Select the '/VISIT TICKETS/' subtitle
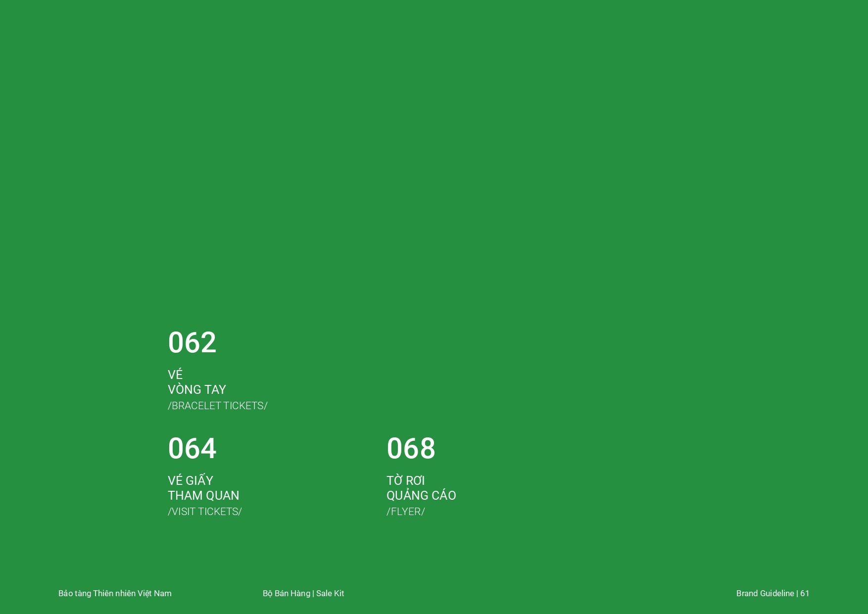This screenshot has width=868, height=614. [205, 512]
